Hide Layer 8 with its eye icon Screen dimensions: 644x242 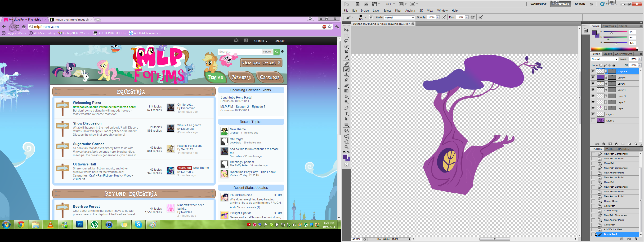[x=593, y=71]
